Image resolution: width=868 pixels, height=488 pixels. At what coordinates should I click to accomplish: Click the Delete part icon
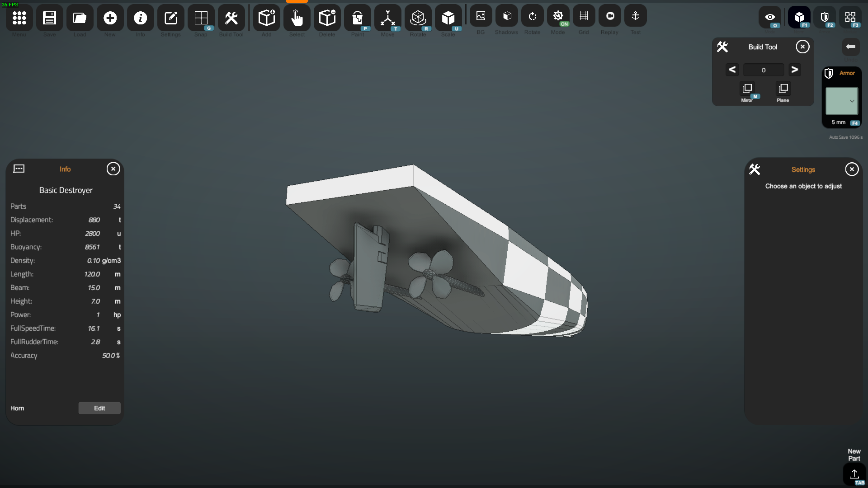tap(327, 18)
